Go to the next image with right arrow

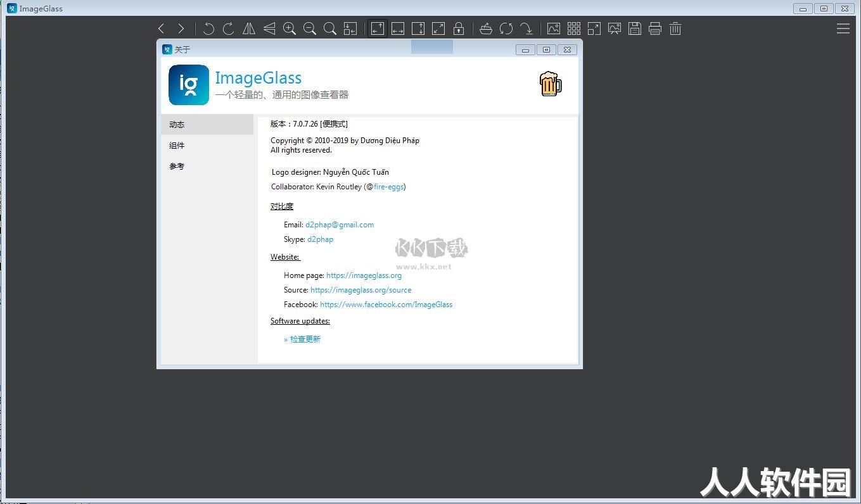181,28
